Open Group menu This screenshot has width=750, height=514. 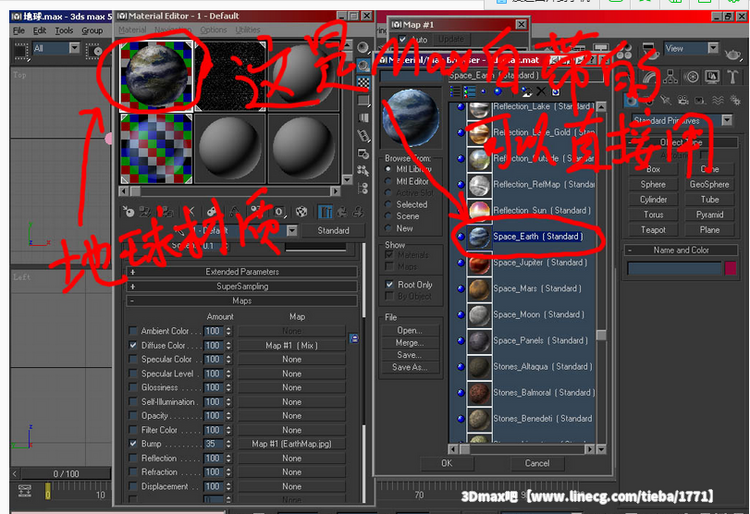92,30
